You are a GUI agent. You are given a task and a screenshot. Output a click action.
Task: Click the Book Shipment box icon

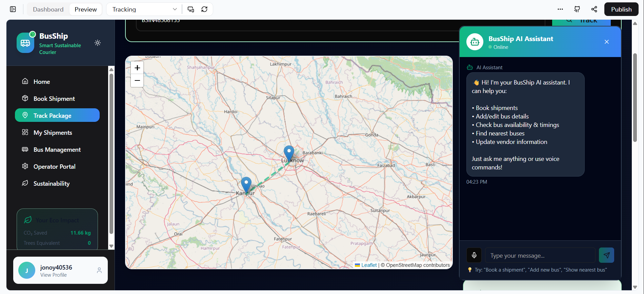tap(25, 98)
